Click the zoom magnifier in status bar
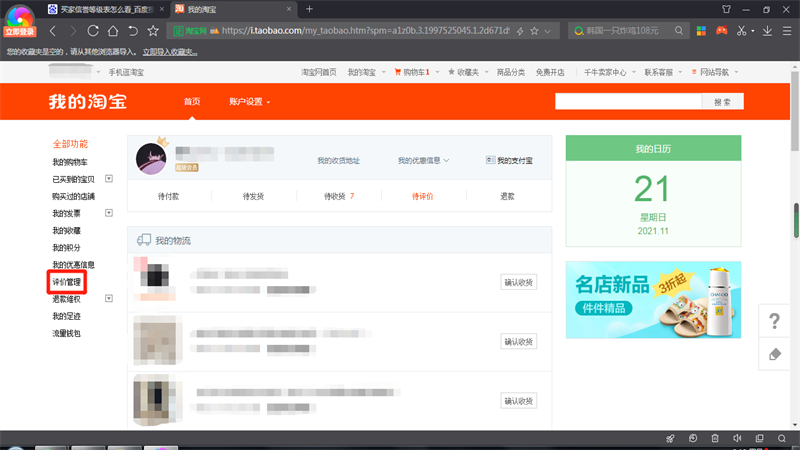The width and height of the screenshot is (800, 450). click(782, 438)
